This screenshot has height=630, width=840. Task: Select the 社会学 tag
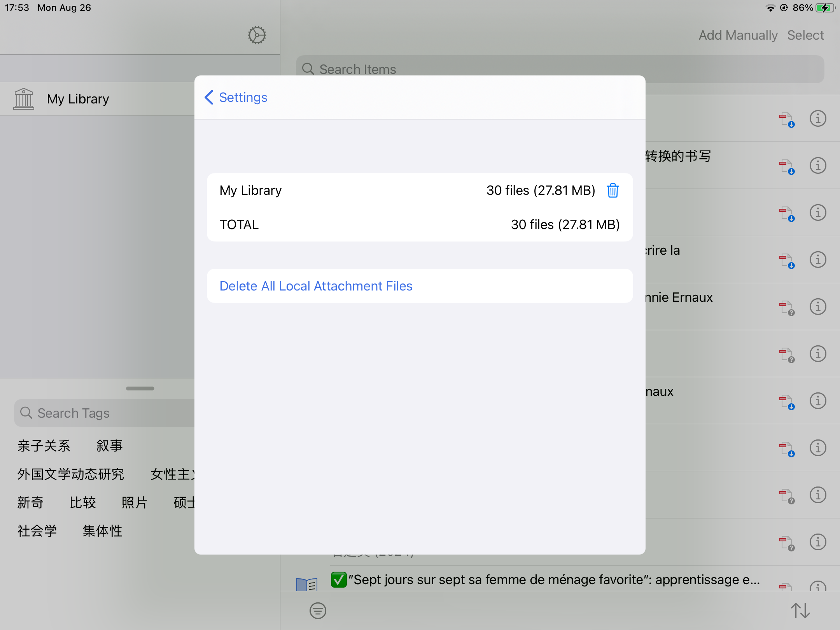coord(37,531)
